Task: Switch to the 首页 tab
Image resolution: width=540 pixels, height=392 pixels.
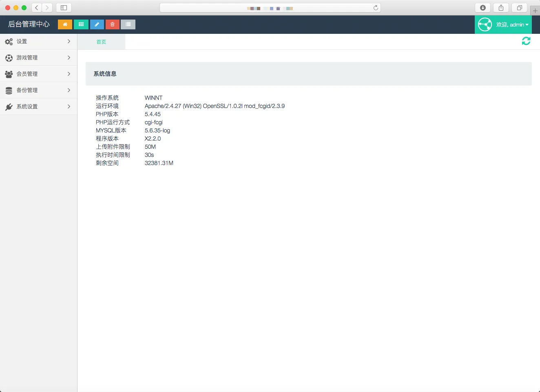Action: tap(101, 42)
